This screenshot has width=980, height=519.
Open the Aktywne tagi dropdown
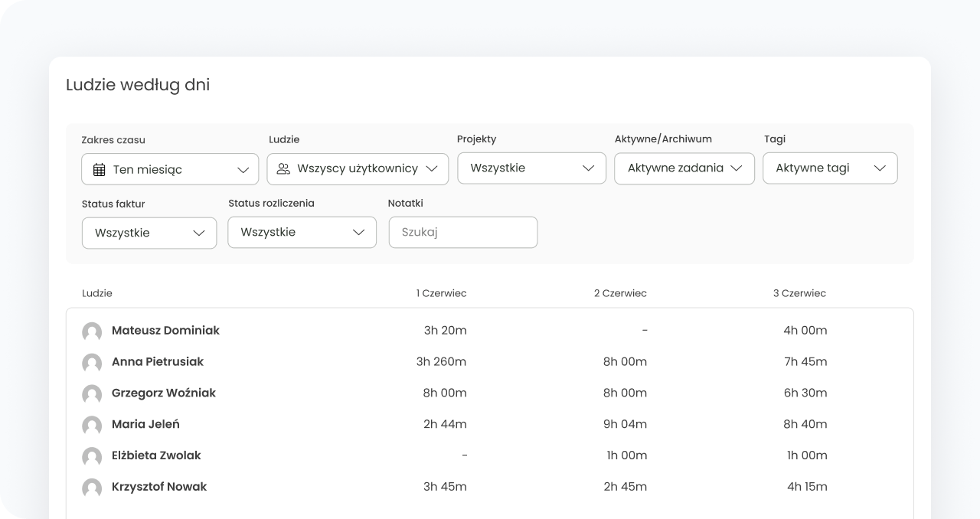[830, 168]
